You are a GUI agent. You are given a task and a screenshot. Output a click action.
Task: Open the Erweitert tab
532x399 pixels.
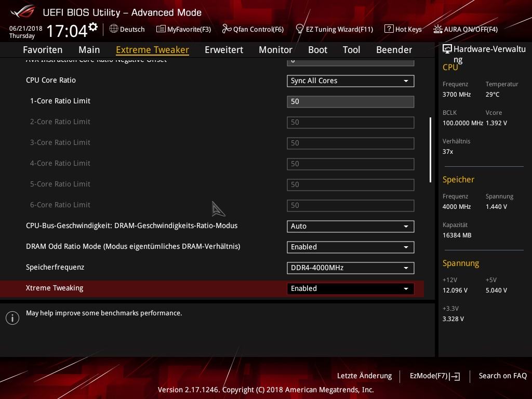coord(224,49)
